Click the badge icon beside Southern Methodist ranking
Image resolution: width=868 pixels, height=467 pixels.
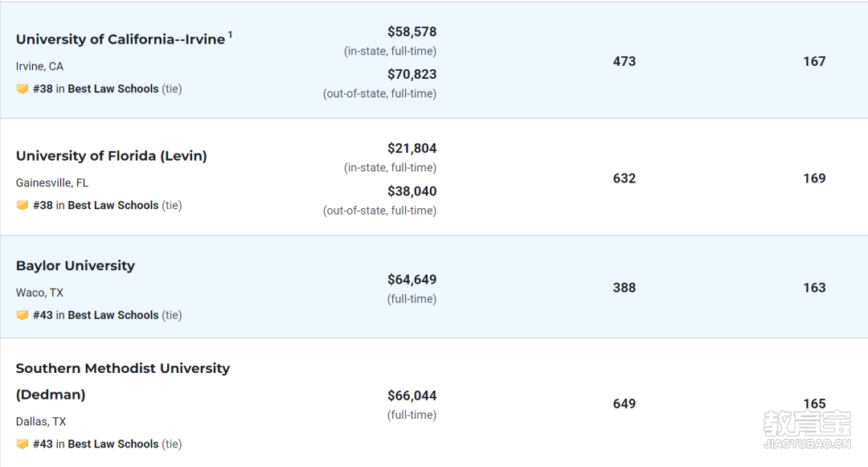tap(23, 444)
